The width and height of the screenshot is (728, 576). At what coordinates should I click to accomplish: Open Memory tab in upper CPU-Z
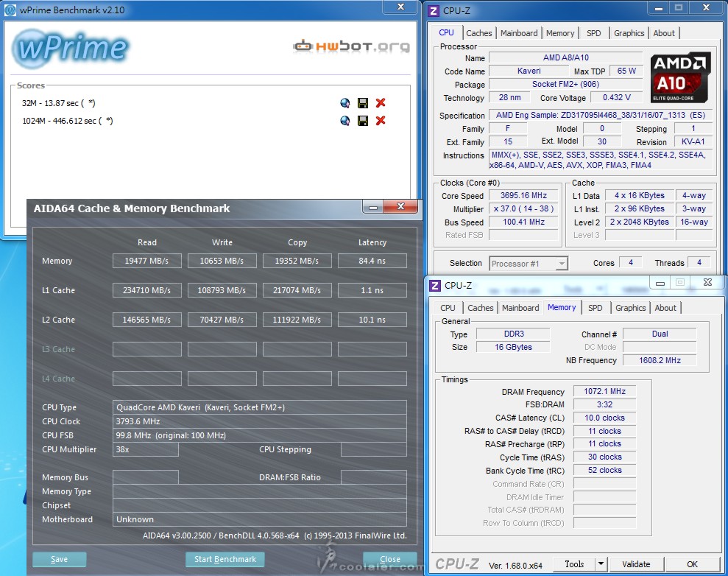[560, 33]
